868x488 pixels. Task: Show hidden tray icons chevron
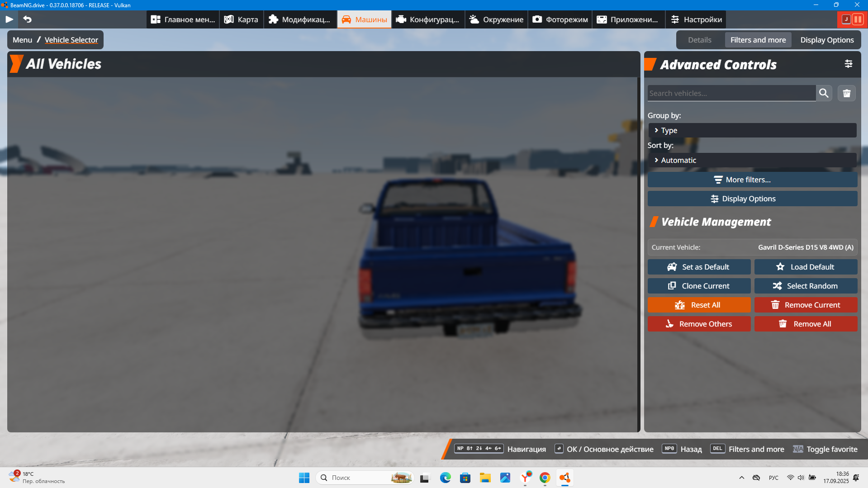coord(741,478)
